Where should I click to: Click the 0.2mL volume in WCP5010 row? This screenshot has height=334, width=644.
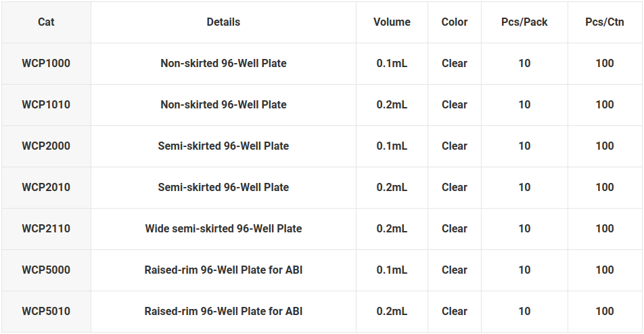coord(392,312)
